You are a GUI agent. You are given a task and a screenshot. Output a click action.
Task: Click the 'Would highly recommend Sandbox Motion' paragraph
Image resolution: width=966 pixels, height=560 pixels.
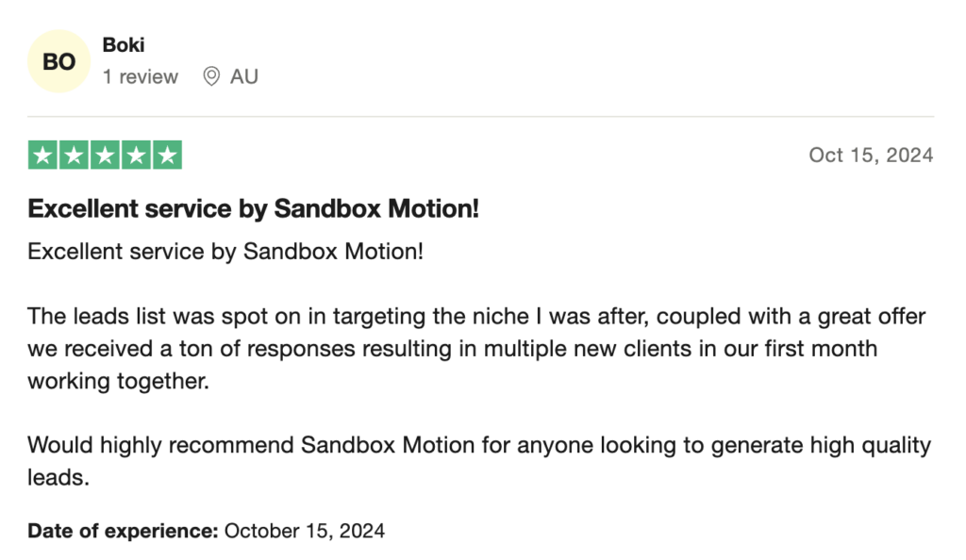coord(479,445)
